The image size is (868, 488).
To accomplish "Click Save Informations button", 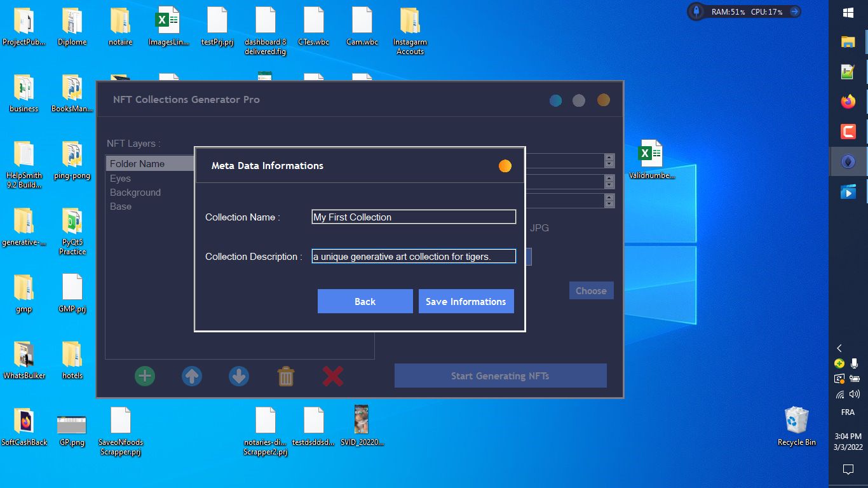I will tap(466, 301).
